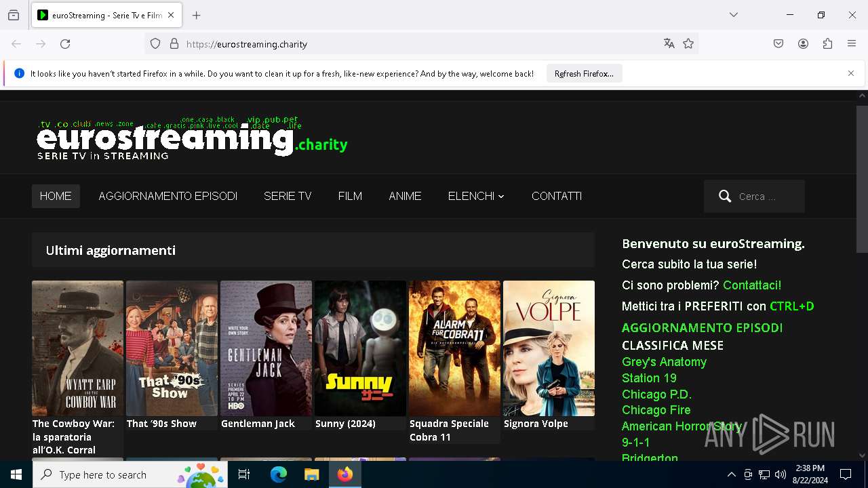Open AGGIORNAMENTO EPISODI in the navigation menu
Screen dimensions: 868x488
click(x=168, y=196)
